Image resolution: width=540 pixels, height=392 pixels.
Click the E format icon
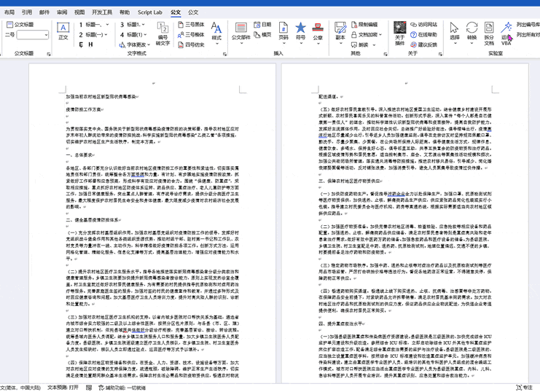pos(81,44)
